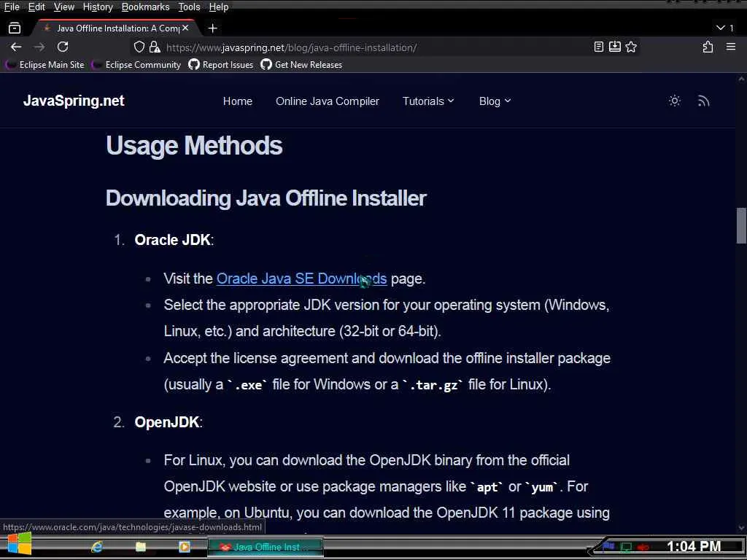Expand the Blog dropdown menu
Image resolution: width=747 pixels, height=560 pixels.
point(495,101)
